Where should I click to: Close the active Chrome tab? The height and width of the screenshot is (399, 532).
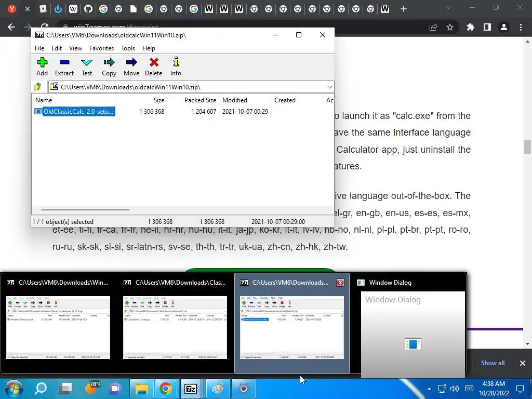pos(28,9)
